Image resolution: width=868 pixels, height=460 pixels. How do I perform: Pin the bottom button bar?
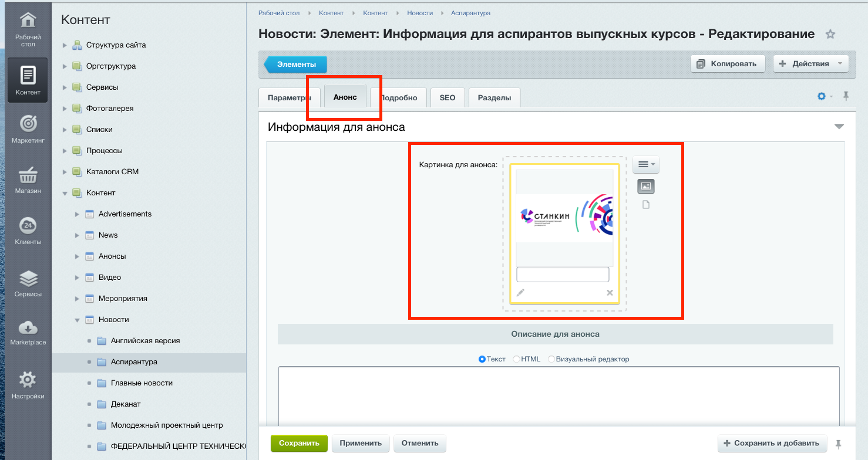tap(838, 444)
